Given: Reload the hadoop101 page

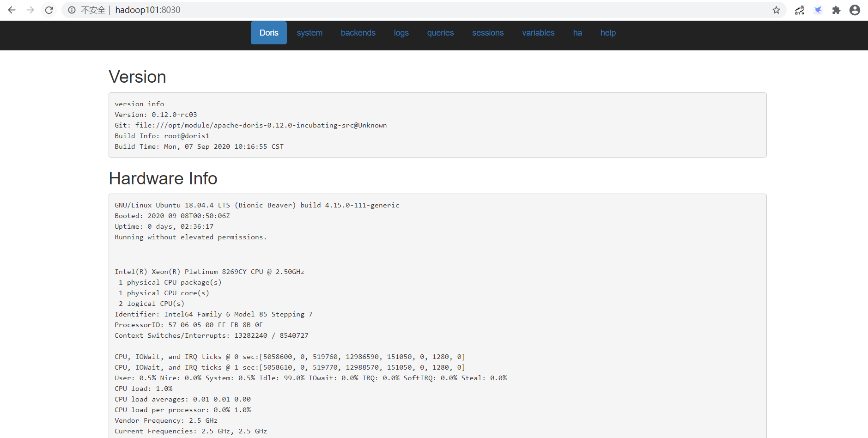Looking at the screenshot, I should [49, 10].
